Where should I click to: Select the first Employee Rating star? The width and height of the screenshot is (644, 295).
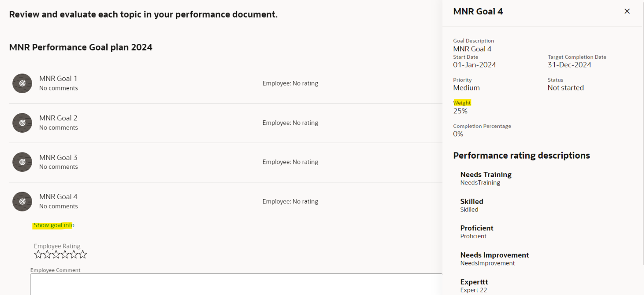[38, 255]
